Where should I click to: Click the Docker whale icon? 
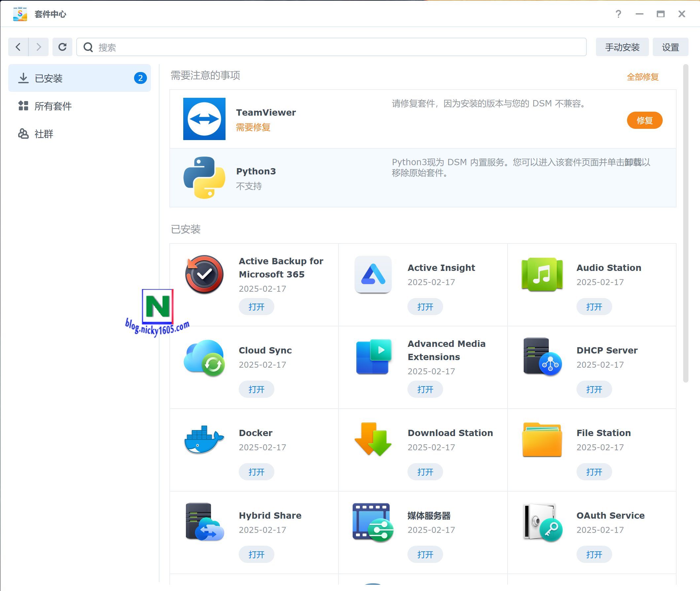[x=204, y=440]
